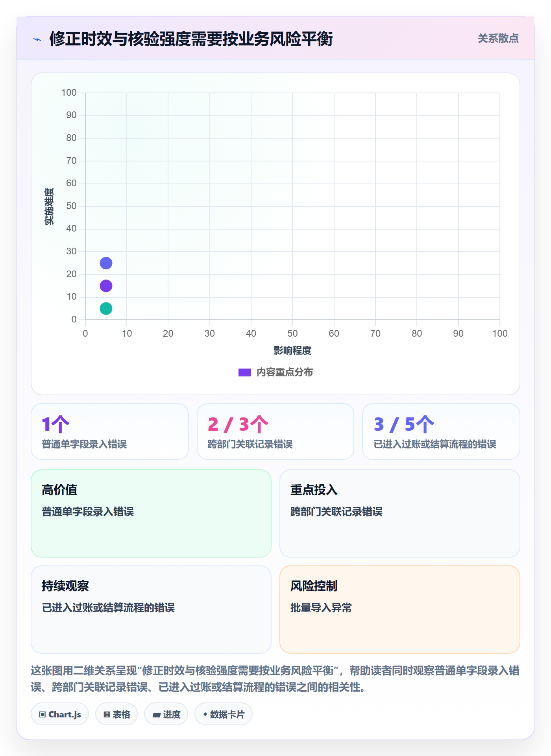Open the 3 / 5个 已进入过账或结算流程的错误 stat card
The height and width of the screenshot is (756, 551).
(x=441, y=432)
